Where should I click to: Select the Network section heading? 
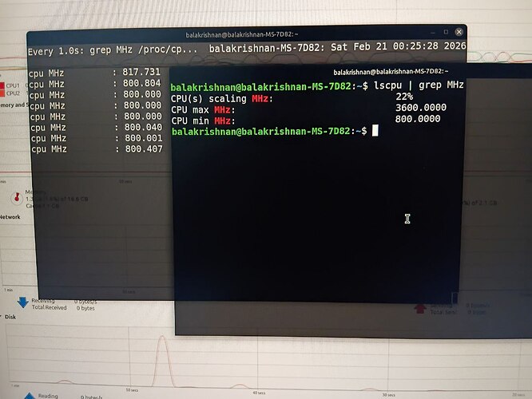10,217
